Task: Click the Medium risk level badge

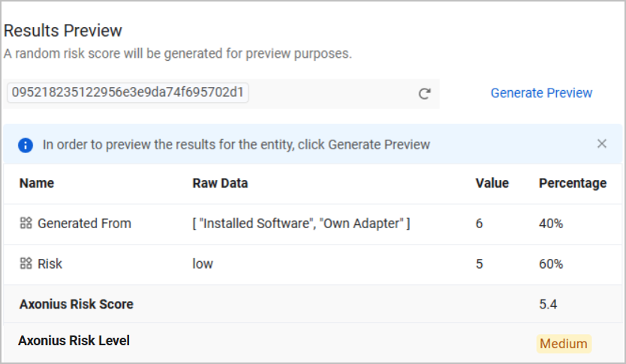Action: coord(563,344)
